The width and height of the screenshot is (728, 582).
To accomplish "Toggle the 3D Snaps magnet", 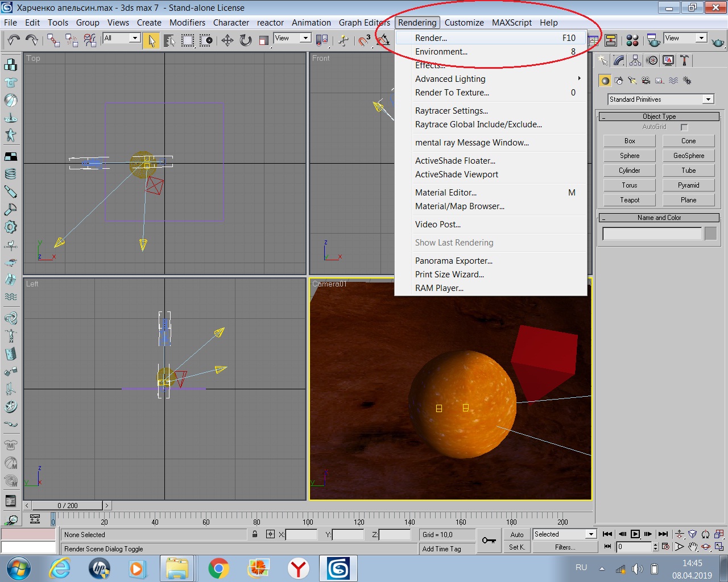I will point(365,40).
